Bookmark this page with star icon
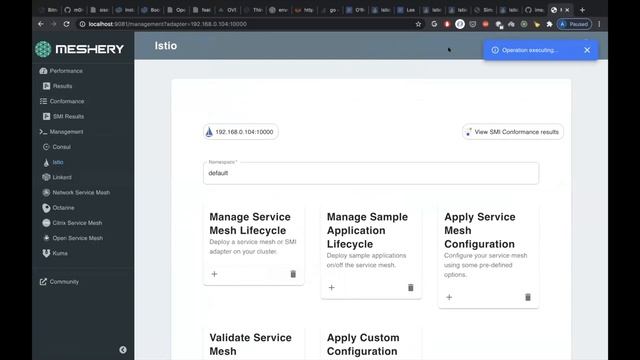 (x=418, y=24)
